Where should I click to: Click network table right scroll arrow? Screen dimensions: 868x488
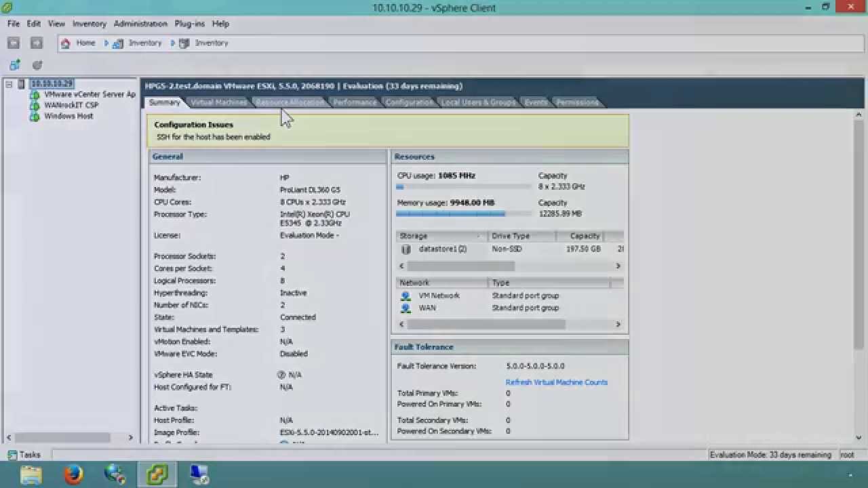pos(618,325)
